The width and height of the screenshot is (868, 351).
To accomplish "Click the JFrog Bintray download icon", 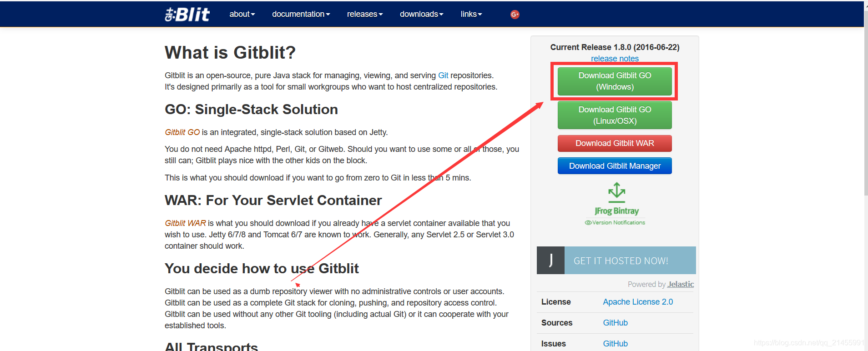I will pos(616,193).
